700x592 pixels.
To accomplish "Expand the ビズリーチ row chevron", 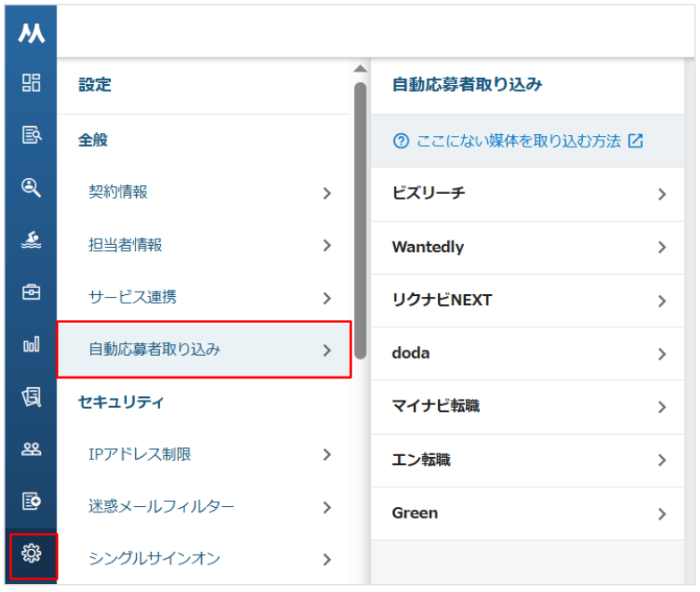I will [662, 194].
